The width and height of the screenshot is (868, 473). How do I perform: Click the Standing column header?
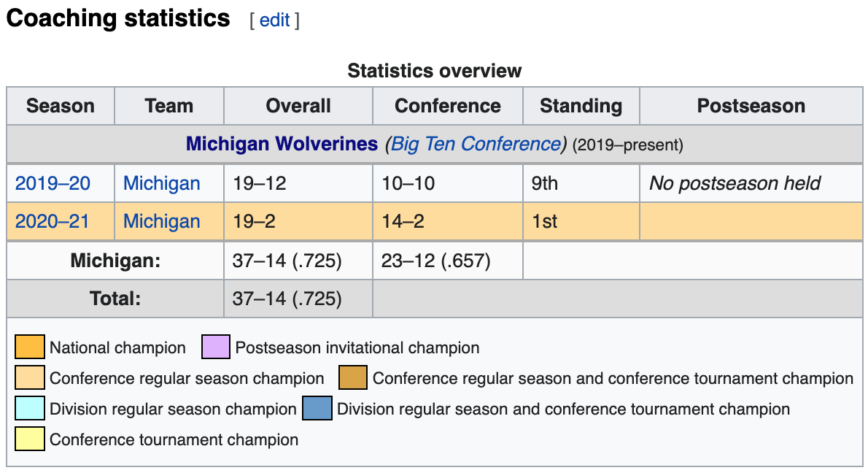click(x=581, y=106)
